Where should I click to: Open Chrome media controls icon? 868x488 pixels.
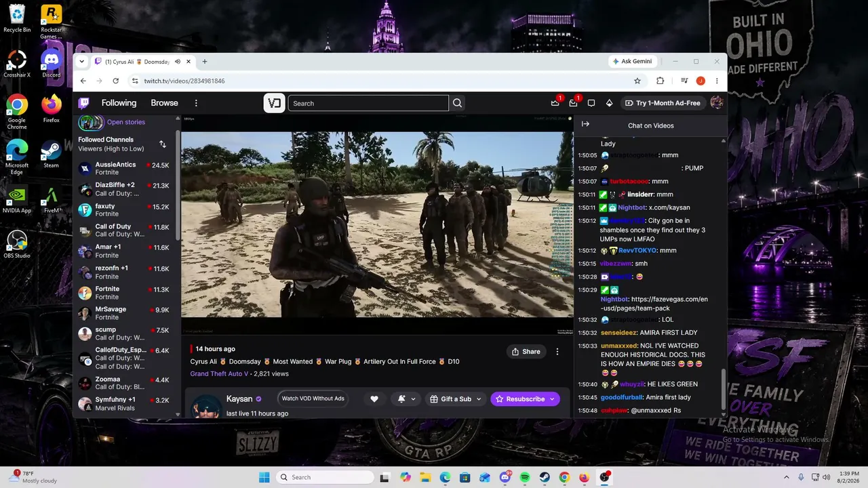pyautogui.click(x=683, y=81)
